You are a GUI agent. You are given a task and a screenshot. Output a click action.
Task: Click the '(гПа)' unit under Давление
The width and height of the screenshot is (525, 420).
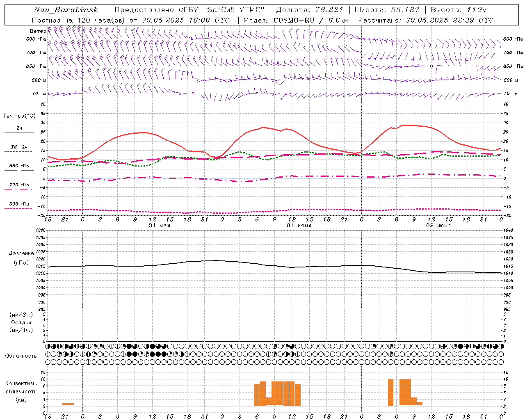click(21, 262)
